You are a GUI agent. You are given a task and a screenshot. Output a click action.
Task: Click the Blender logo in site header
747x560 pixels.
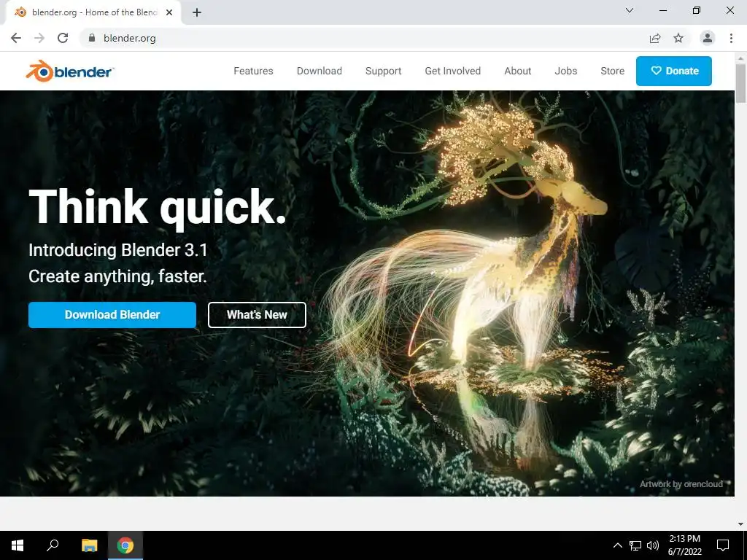click(69, 71)
